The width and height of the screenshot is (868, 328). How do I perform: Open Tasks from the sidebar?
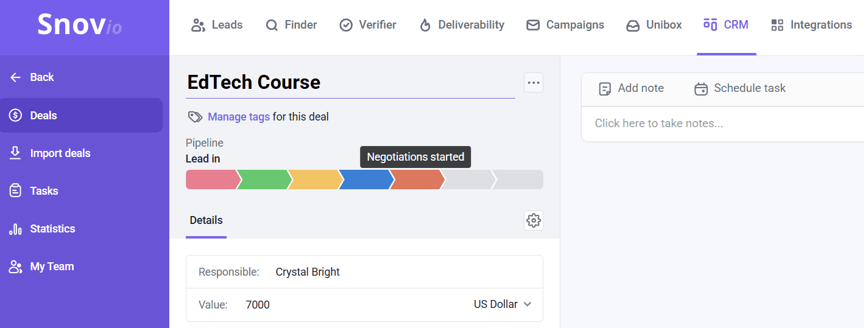pos(44,191)
